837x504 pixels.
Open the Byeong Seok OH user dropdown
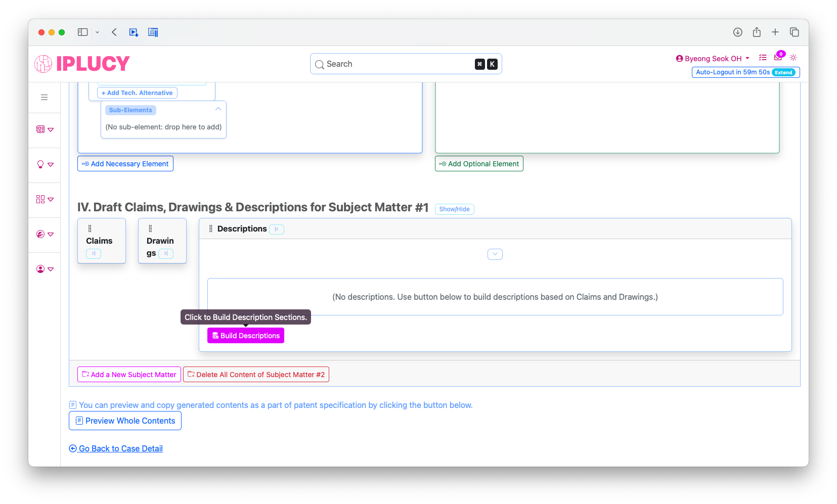coord(713,59)
